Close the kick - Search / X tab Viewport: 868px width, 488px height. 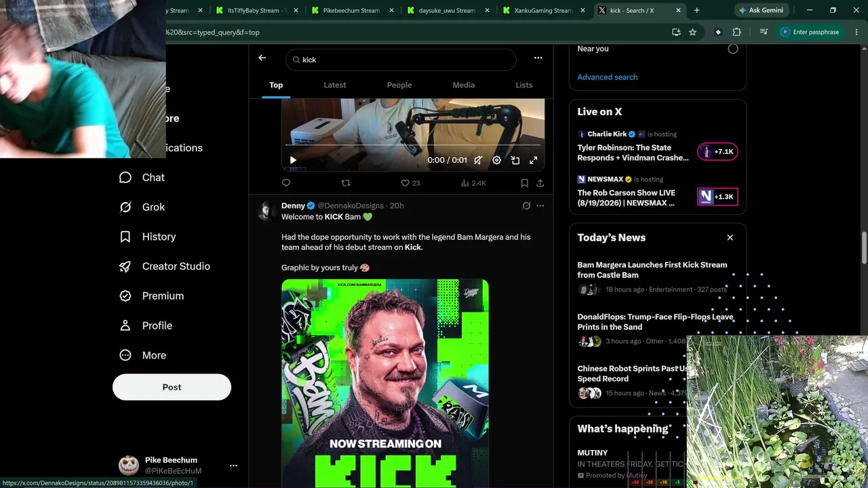tap(678, 10)
